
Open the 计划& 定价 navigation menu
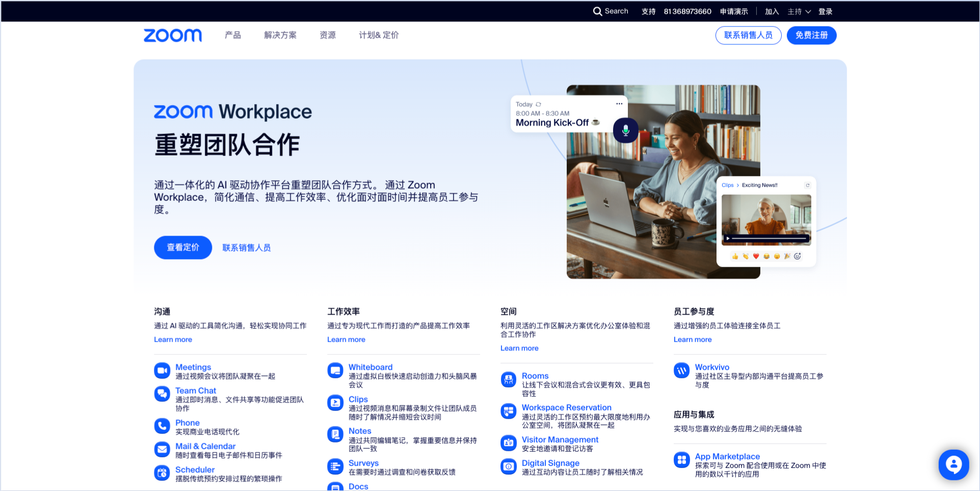pos(379,35)
